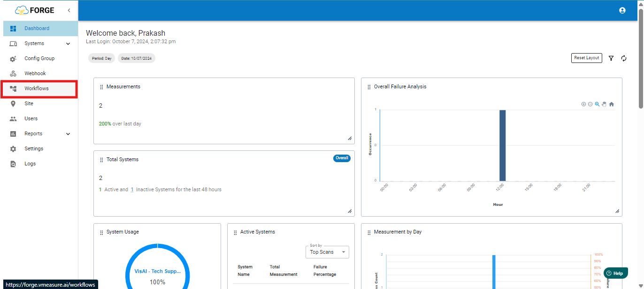Viewport: 644px width, 289px height.
Task: Click the Total Systems card resize handle
Action: (350, 211)
